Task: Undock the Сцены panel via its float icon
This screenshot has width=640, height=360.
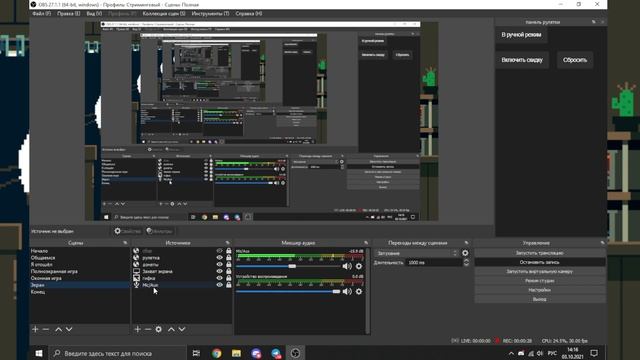Action: pyautogui.click(x=125, y=243)
